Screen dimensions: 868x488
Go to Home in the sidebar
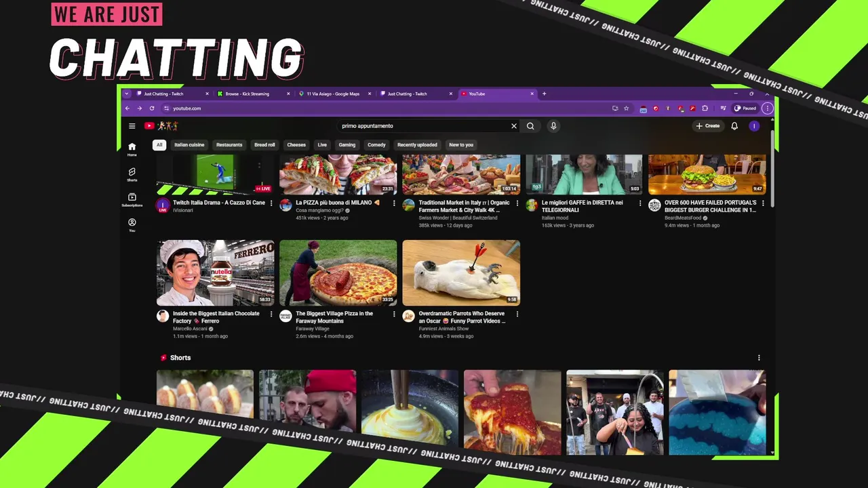pyautogui.click(x=132, y=149)
